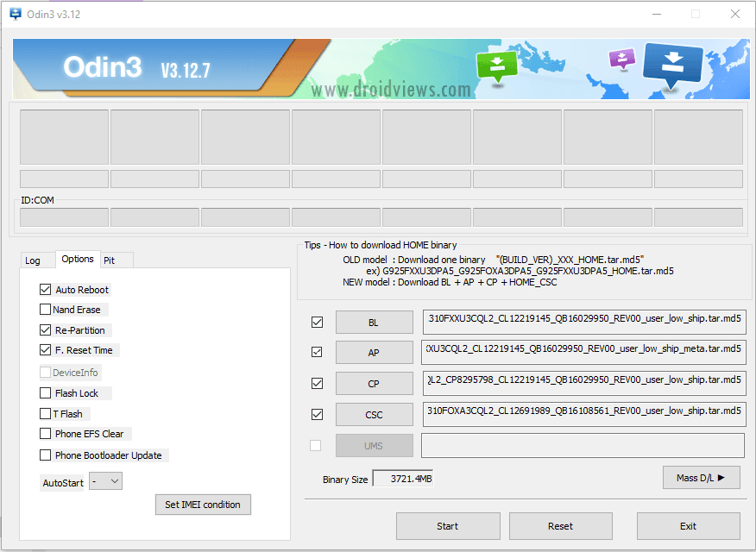Click the G925FXXU3DPA5 example filename text

528,271
